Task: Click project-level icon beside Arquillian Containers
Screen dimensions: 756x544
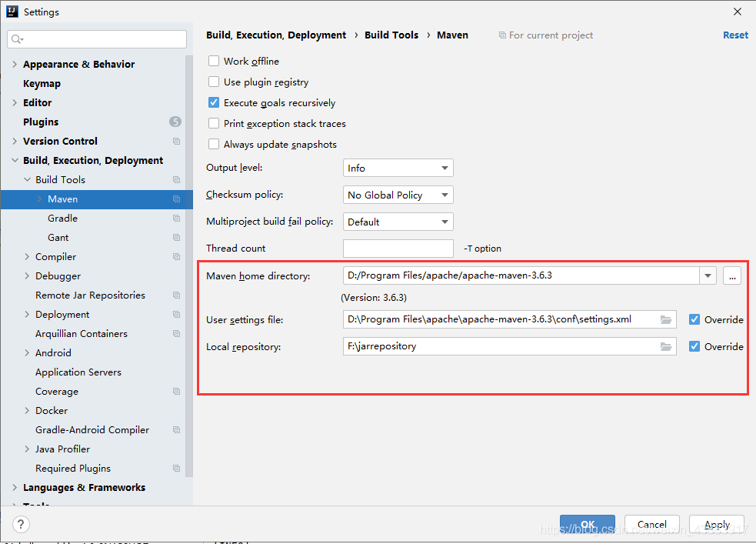Action: point(176,334)
